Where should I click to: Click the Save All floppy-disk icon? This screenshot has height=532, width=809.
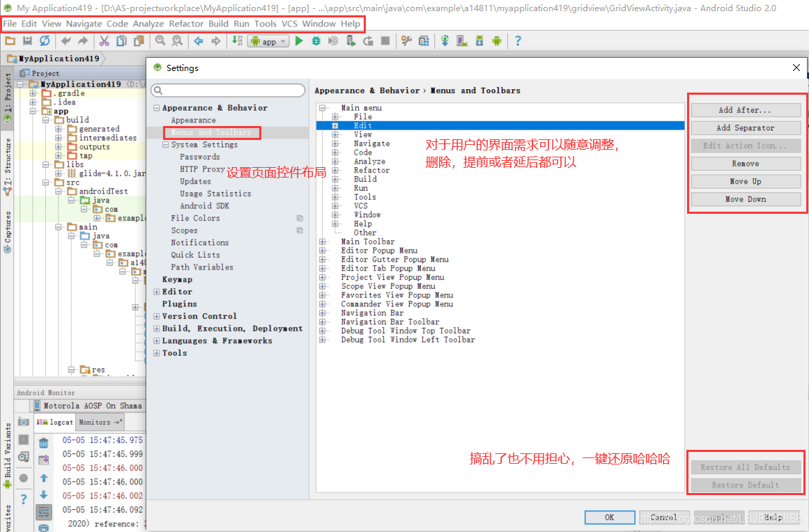point(27,41)
